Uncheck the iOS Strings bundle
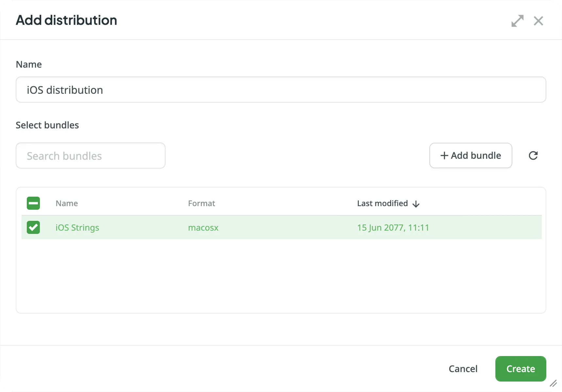 (33, 227)
